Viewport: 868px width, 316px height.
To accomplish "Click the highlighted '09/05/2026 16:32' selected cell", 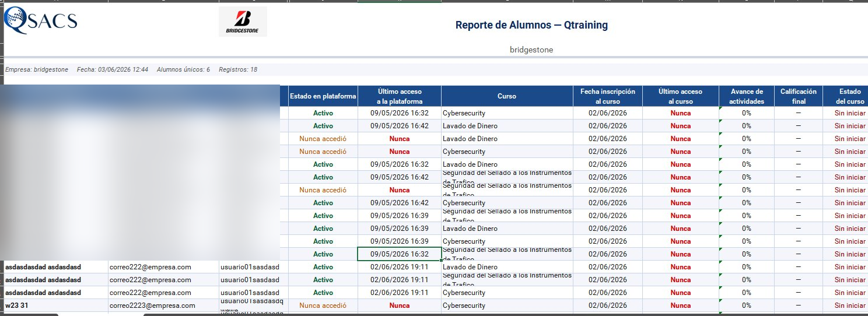I will point(400,254).
